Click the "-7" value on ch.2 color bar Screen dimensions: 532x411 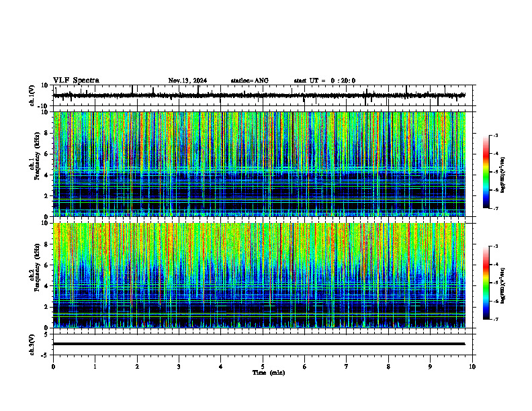(496, 319)
